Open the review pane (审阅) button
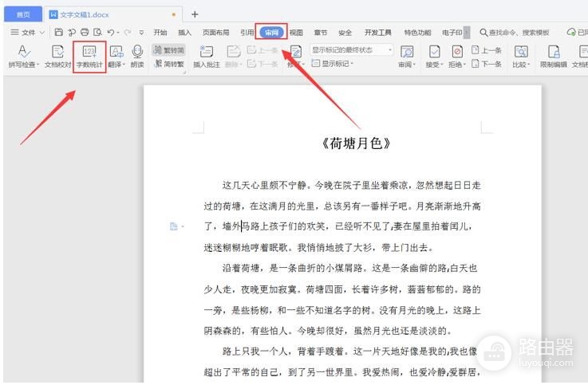 pyautogui.click(x=407, y=56)
